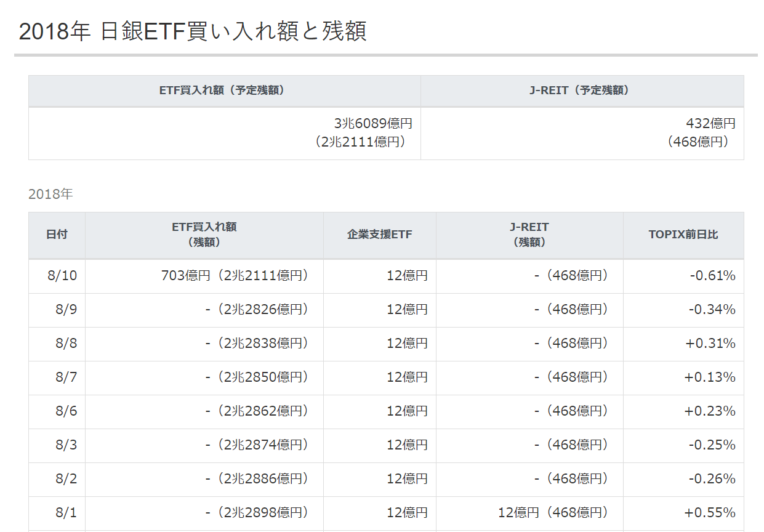Click the +0.31% TOPIX change value

coord(710,343)
